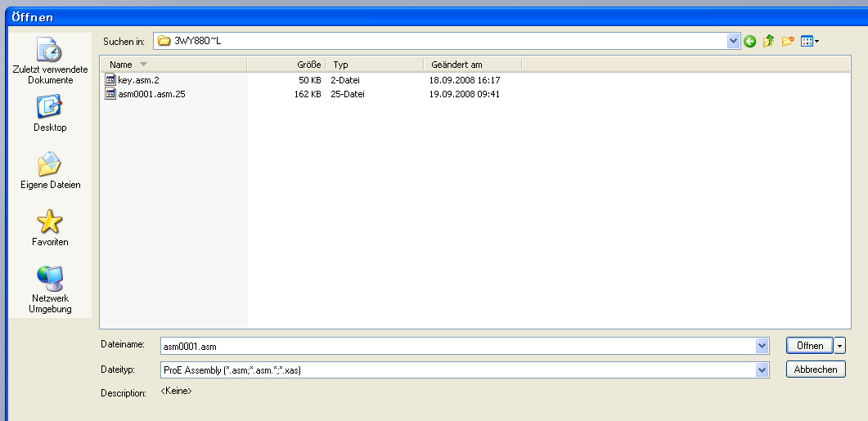Click the 50 KB size cell

(309, 80)
